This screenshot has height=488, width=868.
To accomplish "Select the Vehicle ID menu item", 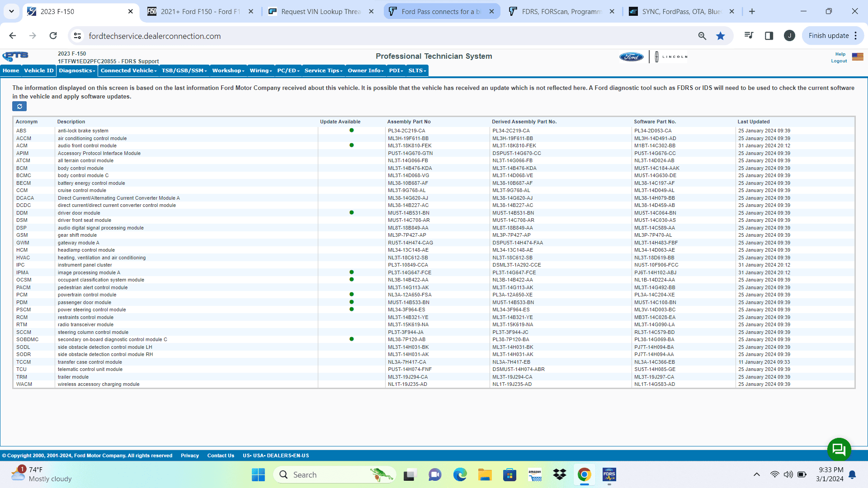I will point(38,70).
